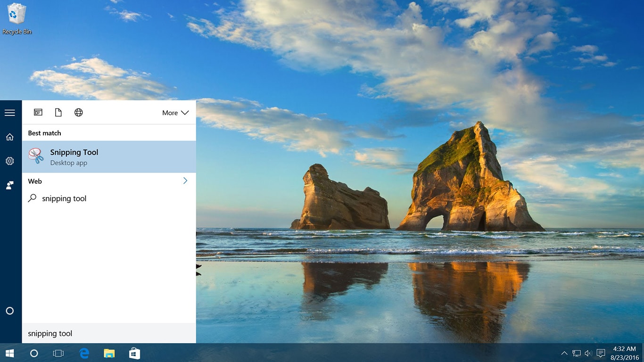The image size is (644, 362).
Task: Open Cortana feedback
Action: click(x=10, y=185)
